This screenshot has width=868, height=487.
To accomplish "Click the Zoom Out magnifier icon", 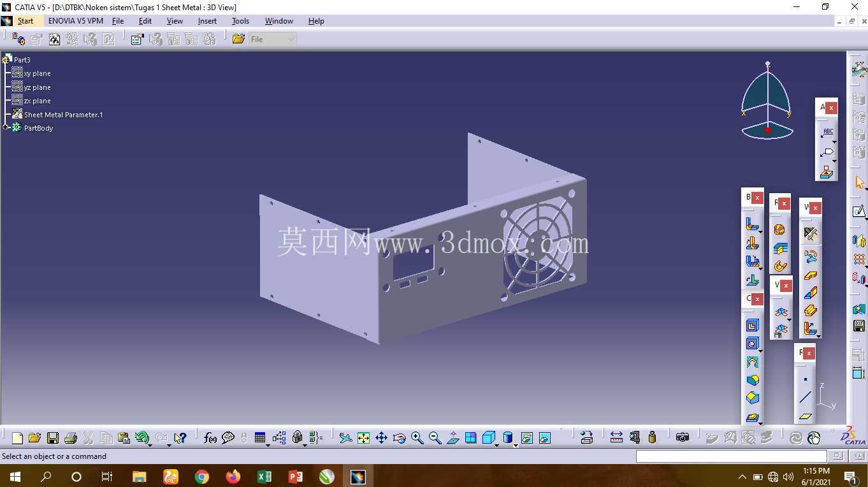I will coord(435,438).
